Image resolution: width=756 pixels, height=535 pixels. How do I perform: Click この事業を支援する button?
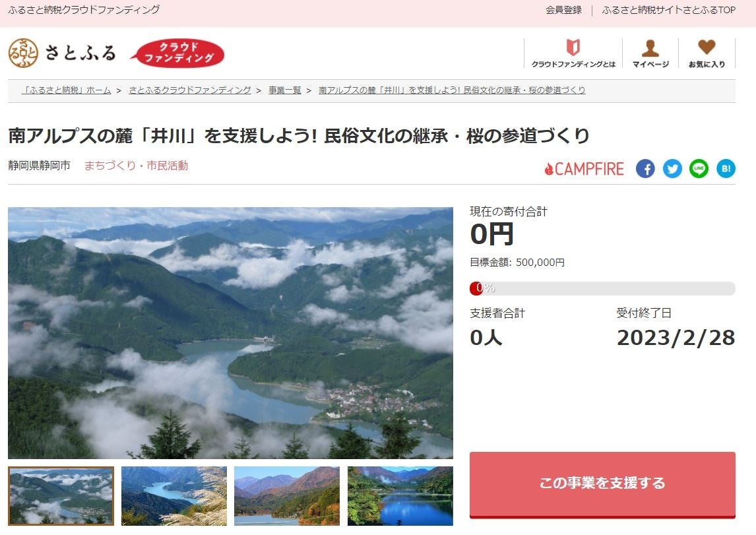(602, 484)
